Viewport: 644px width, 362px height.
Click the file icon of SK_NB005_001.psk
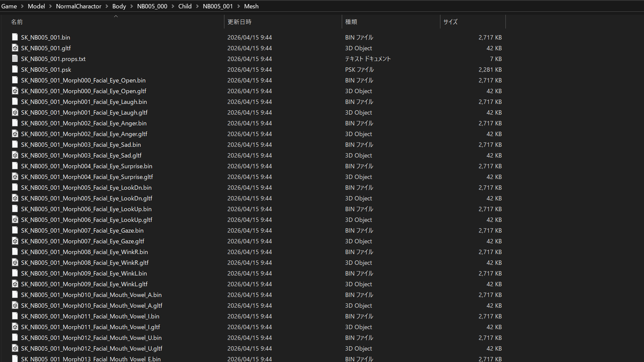(x=15, y=69)
